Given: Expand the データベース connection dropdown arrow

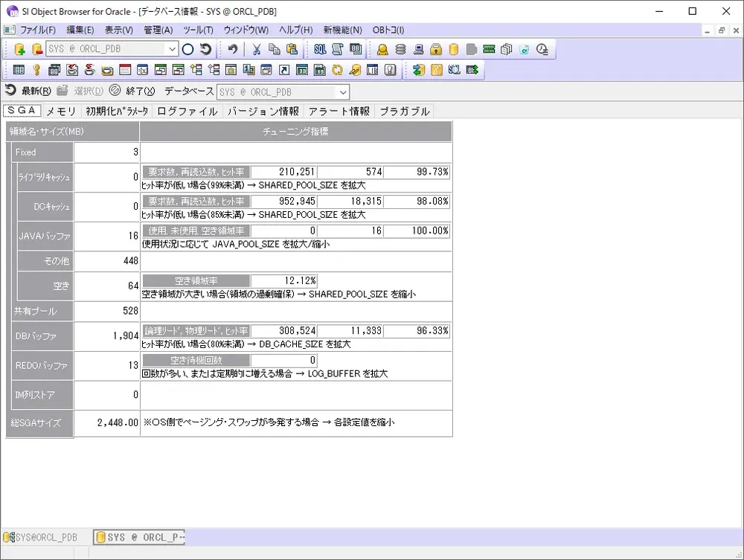Looking at the screenshot, I should tap(343, 92).
